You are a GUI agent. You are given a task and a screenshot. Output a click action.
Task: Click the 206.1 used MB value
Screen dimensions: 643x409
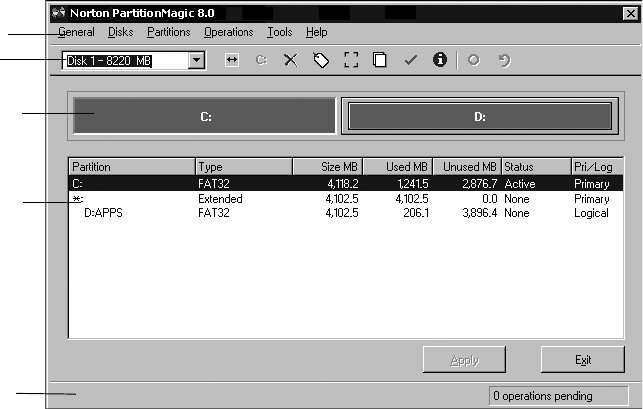point(416,212)
